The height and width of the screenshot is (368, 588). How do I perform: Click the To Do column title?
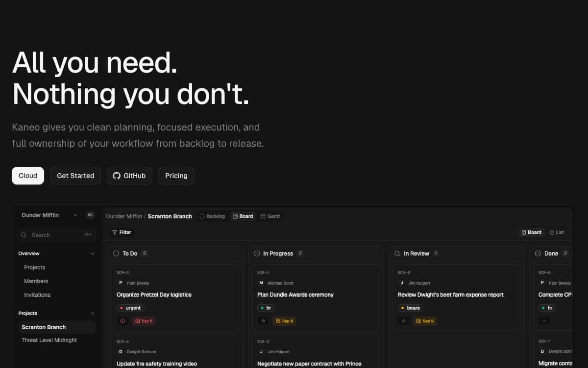coord(130,254)
